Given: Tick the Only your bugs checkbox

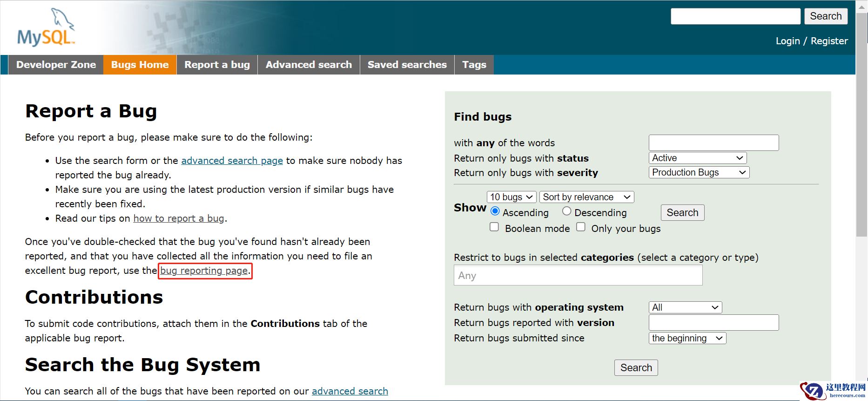Looking at the screenshot, I should [x=581, y=227].
